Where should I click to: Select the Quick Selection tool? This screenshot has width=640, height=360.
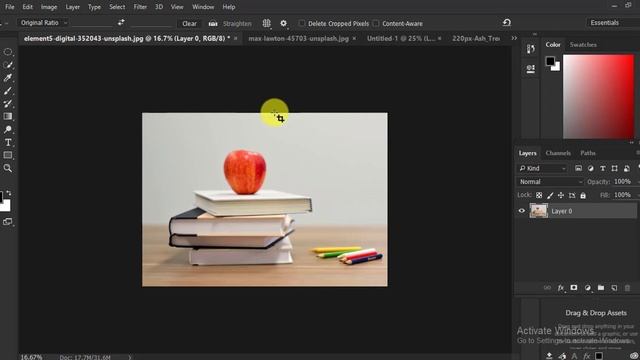(x=8, y=65)
